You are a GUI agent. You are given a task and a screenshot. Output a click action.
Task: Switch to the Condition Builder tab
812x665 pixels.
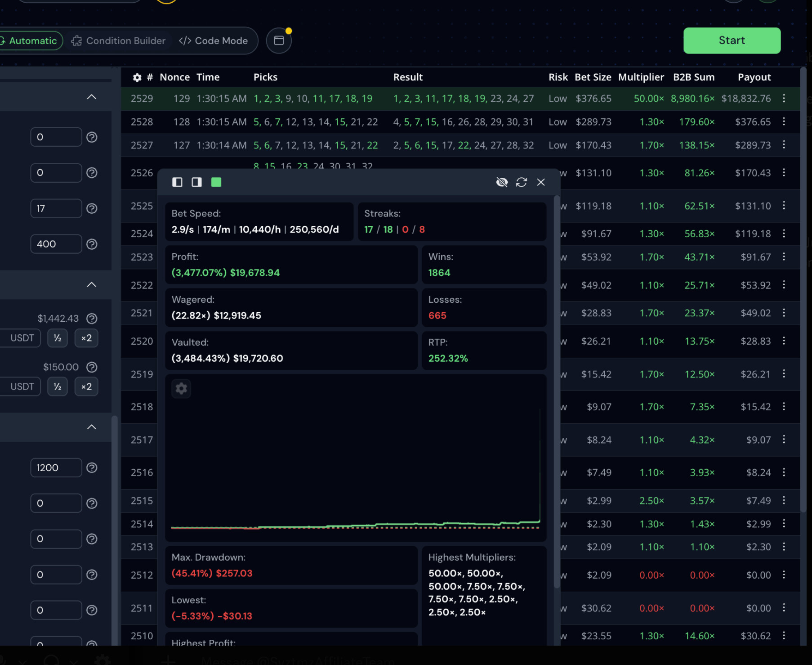coord(119,40)
